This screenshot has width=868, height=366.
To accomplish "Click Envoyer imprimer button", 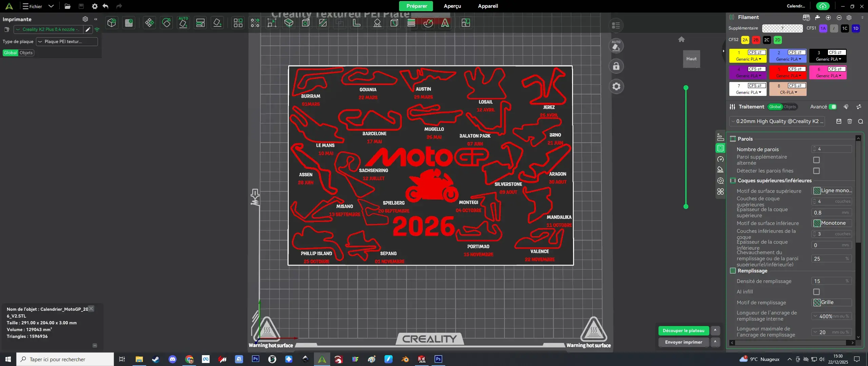I will pos(684,342).
